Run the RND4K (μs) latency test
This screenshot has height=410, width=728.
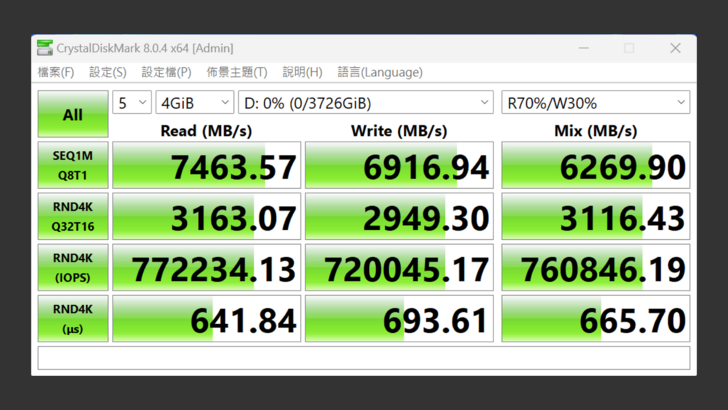click(73, 319)
